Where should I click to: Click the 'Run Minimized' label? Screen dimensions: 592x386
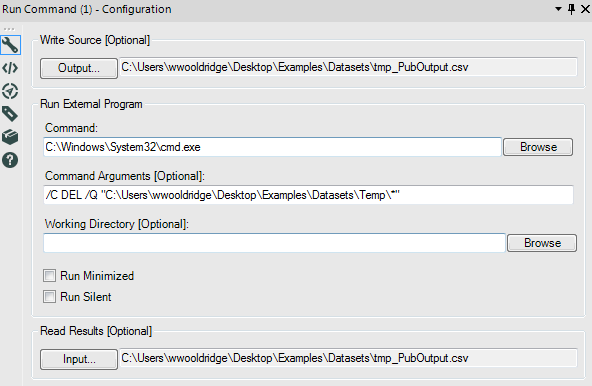tap(97, 276)
